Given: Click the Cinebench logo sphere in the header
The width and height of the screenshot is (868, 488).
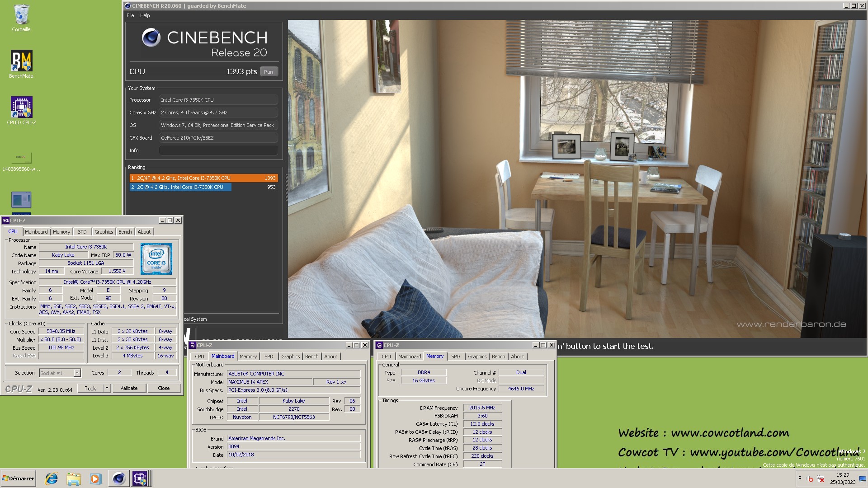Looking at the screenshot, I should coord(151,38).
